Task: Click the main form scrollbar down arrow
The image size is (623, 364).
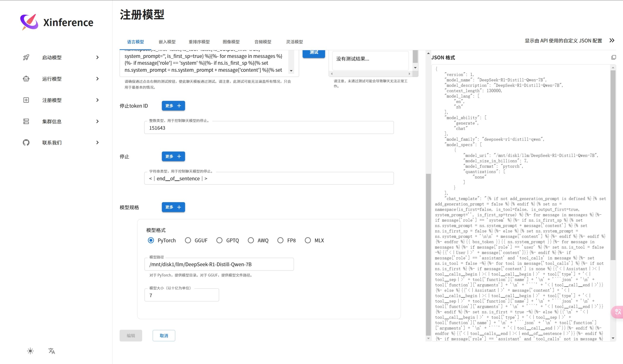Action: point(429,338)
